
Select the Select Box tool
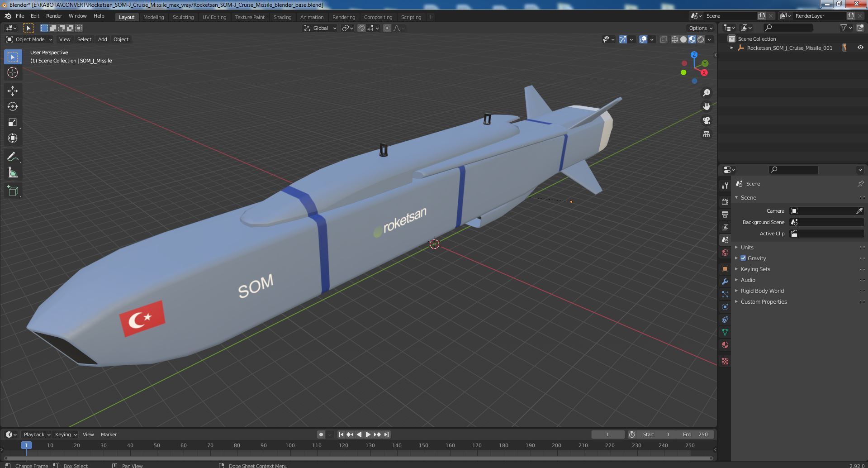(13, 57)
